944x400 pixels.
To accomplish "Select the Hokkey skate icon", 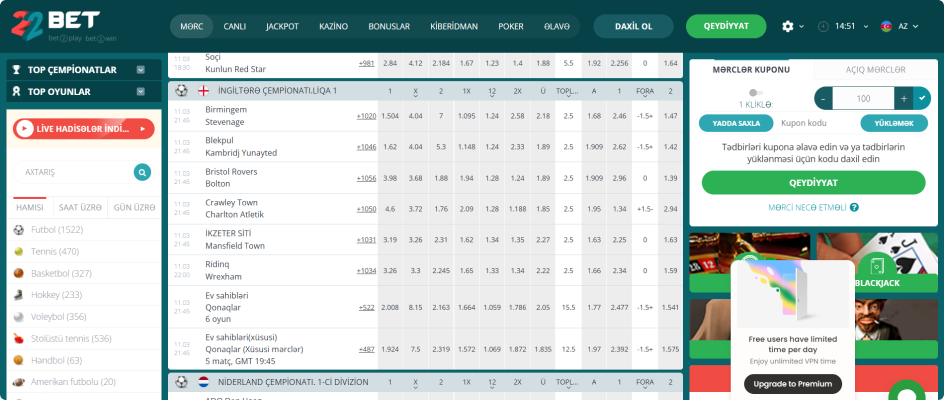I will coord(19,295).
